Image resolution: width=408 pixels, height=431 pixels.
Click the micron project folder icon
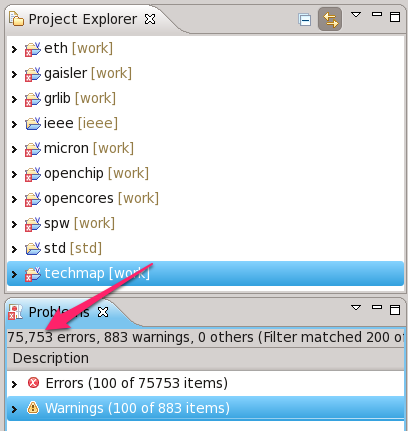point(33,149)
